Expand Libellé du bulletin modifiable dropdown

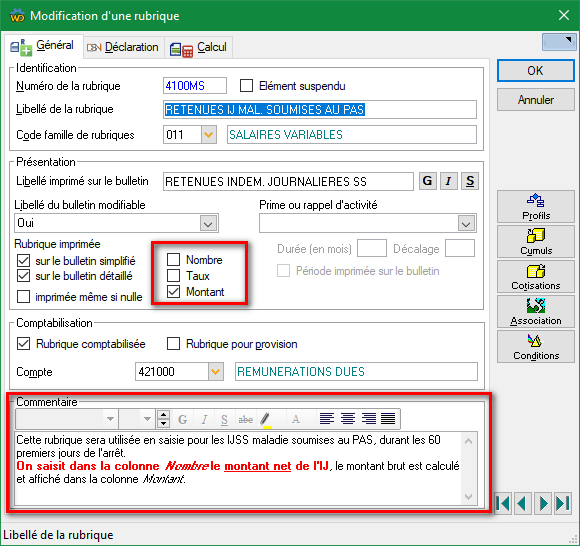[209, 223]
